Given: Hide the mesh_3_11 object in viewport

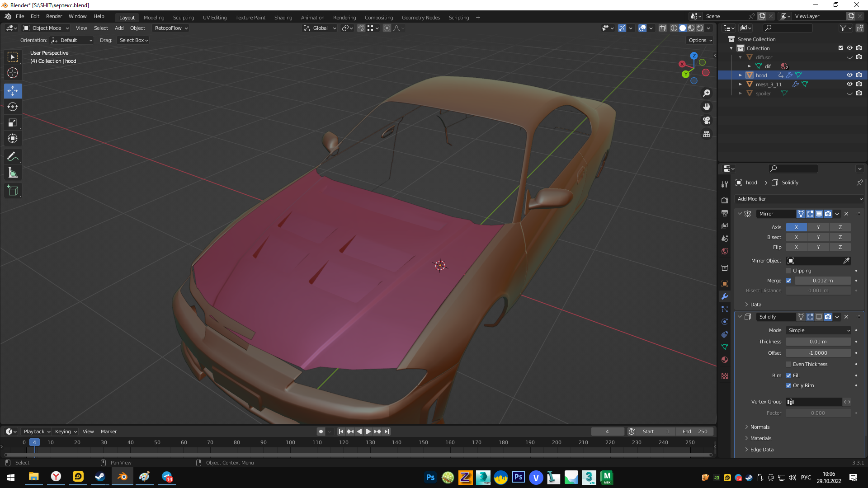Looking at the screenshot, I should click(x=849, y=84).
